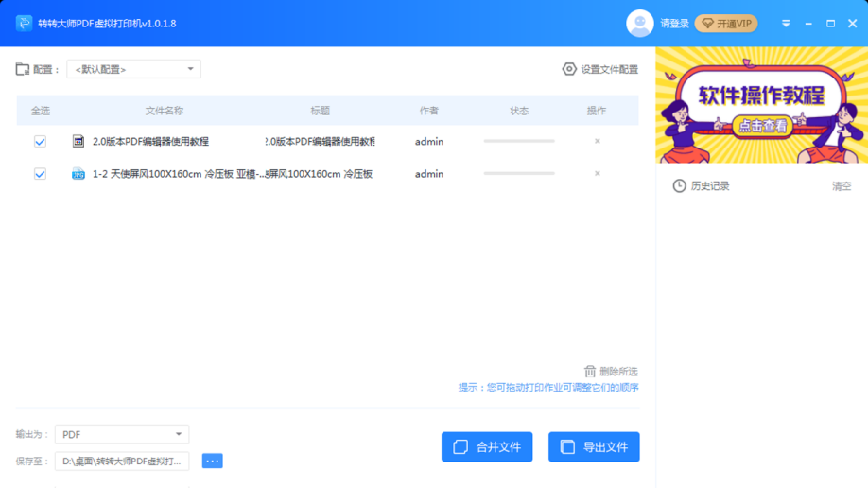The image size is (868, 488).
Task: Click the 合并文件 merge files button
Action: pos(487,447)
